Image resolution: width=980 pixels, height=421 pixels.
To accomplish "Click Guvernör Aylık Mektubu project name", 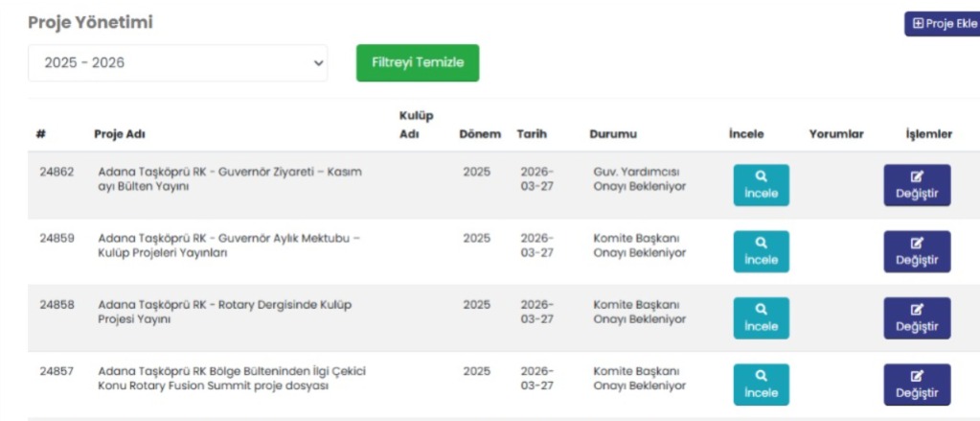I will [229, 245].
